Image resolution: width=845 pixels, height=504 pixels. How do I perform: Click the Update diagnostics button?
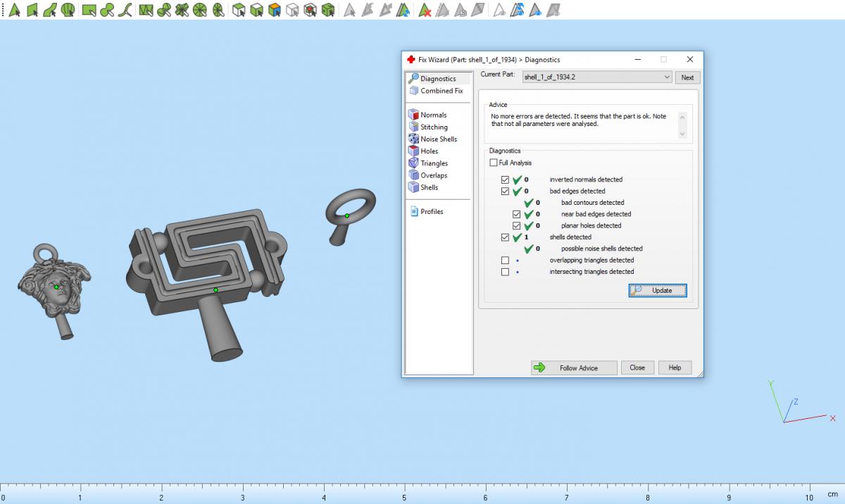657,290
